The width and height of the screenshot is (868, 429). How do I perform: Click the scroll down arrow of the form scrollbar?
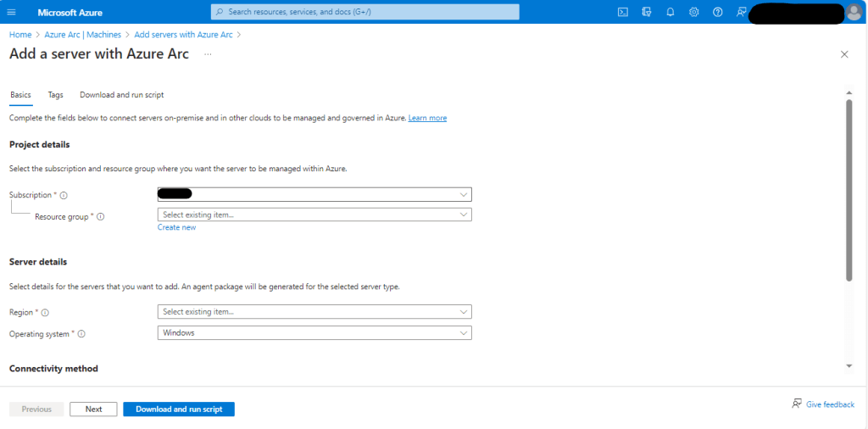coord(849,365)
